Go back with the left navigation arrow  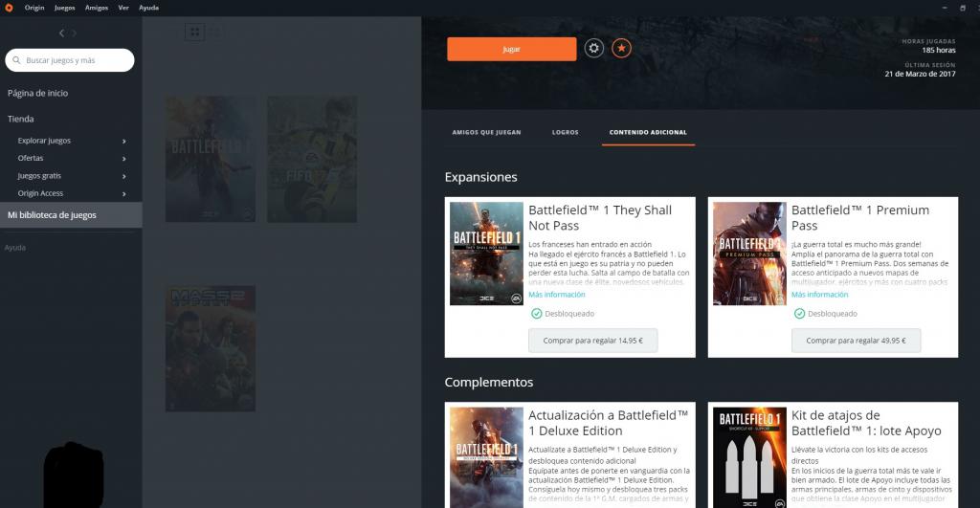point(61,33)
